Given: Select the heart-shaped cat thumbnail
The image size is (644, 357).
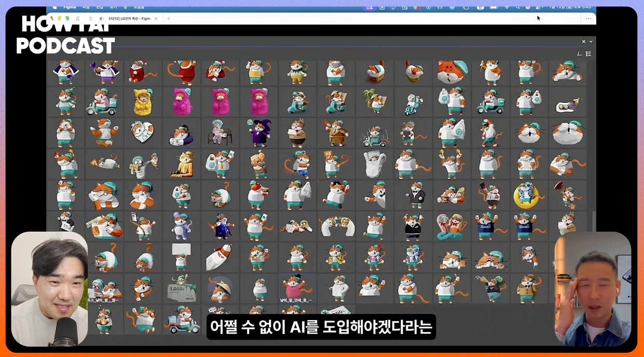Looking at the screenshot, I should pyautogui.click(x=143, y=133).
